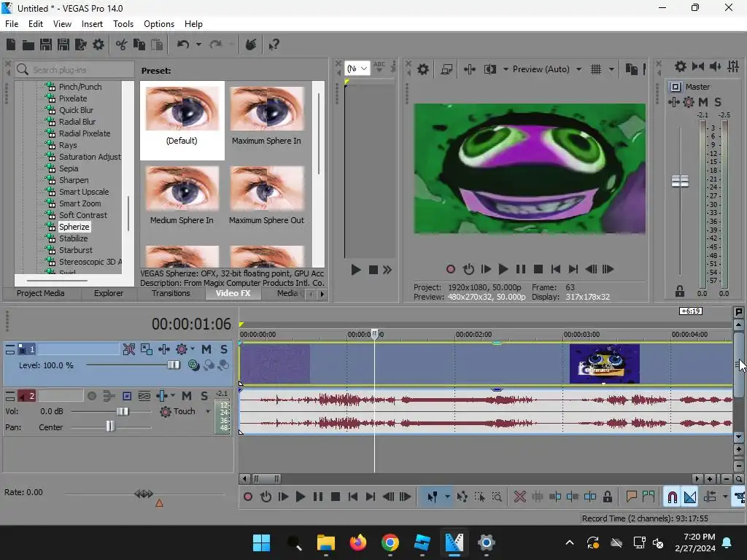Click record button in main transport bar

pos(248,497)
